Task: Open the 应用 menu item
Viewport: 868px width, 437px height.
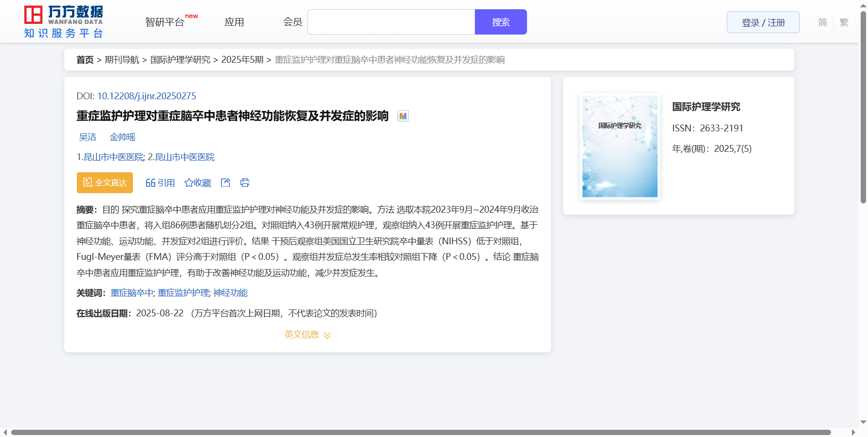Action: click(x=234, y=22)
